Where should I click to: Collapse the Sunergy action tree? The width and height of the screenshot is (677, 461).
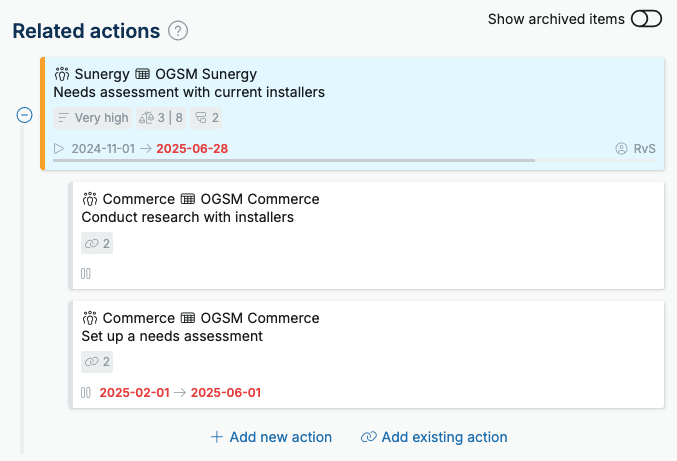[24, 115]
